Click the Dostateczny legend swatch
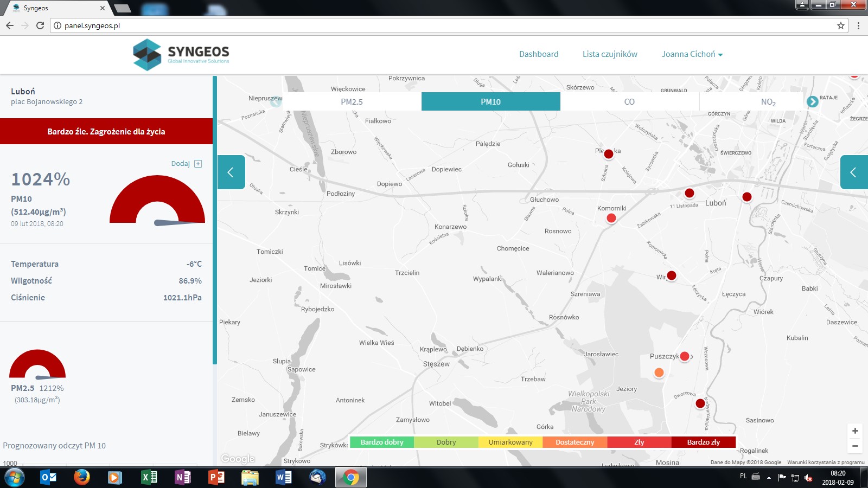Viewport: 868px width, 488px height. point(575,442)
